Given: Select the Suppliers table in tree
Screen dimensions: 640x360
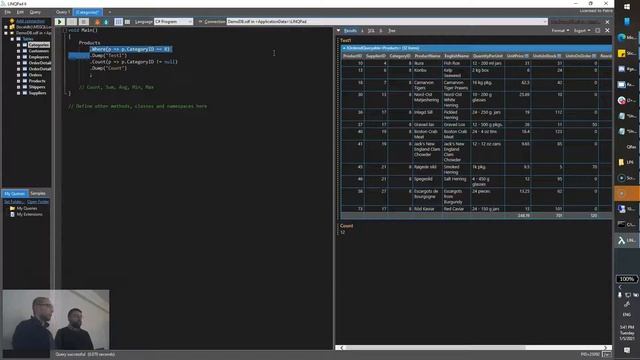Looking at the screenshot, I should 37,93.
